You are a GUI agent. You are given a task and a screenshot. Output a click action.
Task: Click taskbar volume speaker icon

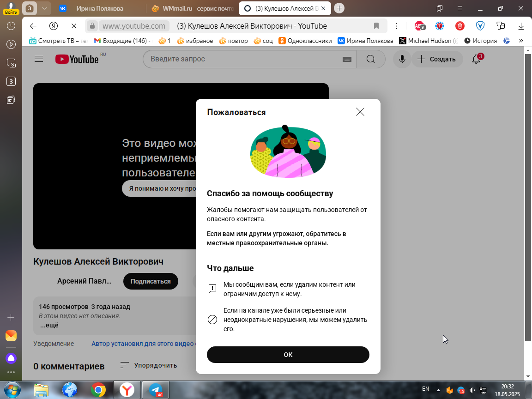coord(472,391)
